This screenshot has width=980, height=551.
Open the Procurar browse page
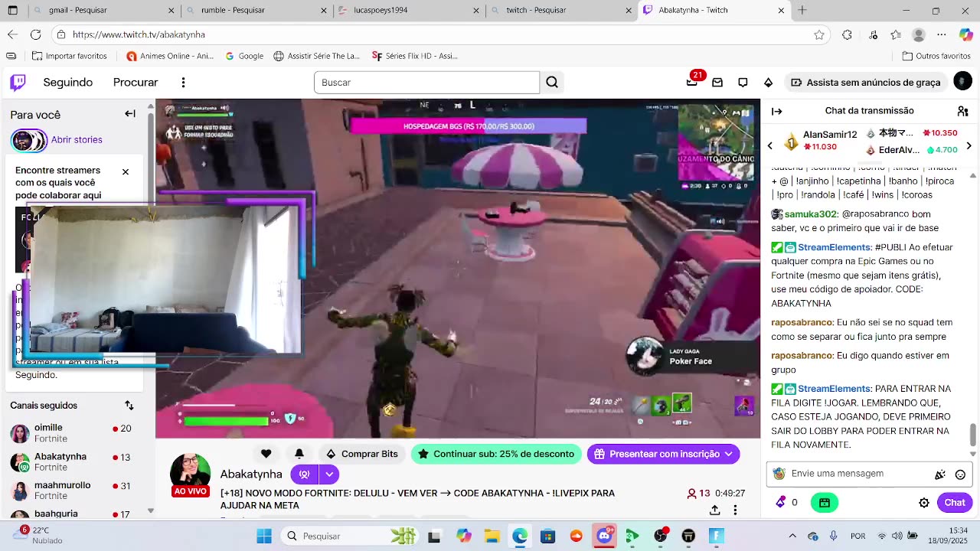coord(136,82)
